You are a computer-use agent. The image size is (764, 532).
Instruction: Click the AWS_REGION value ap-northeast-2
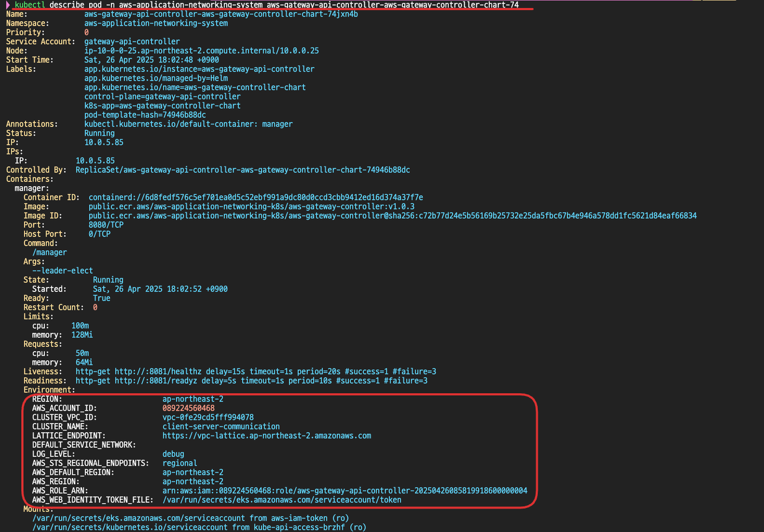point(193,481)
